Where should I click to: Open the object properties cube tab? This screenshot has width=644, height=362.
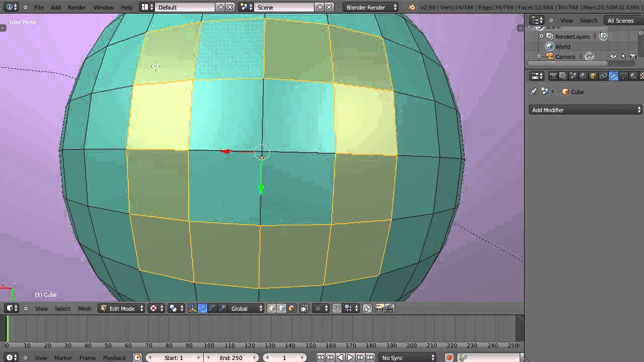pyautogui.click(x=593, y=76)
